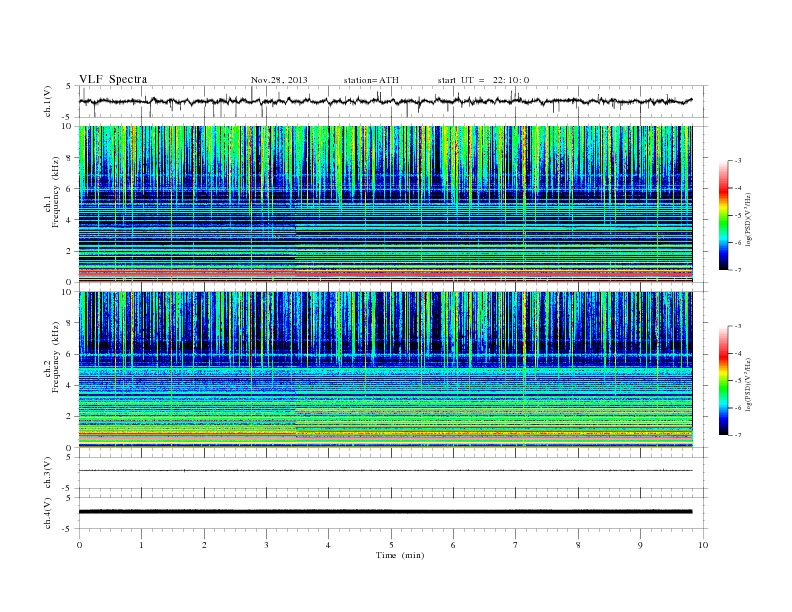Click the ch.4 thick black trace plot
The height and width of the screenshot is (612, 792).
(x=385, y=512)
